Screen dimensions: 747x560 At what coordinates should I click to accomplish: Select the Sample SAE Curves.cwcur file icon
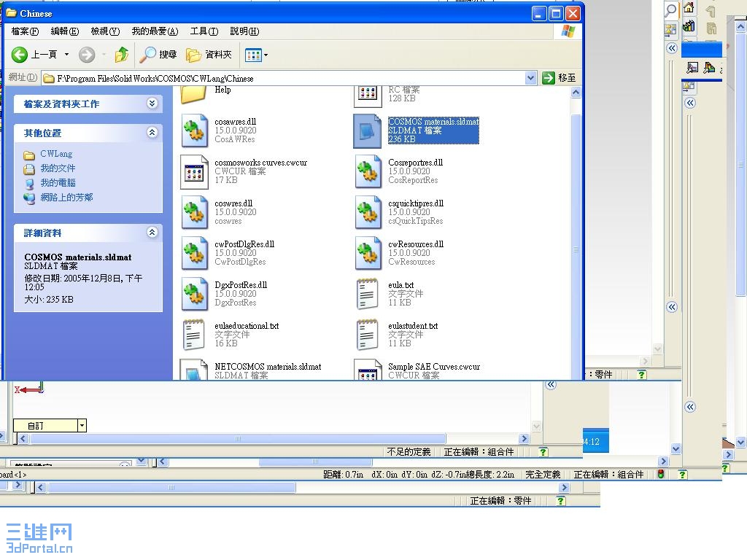point(368,370)
